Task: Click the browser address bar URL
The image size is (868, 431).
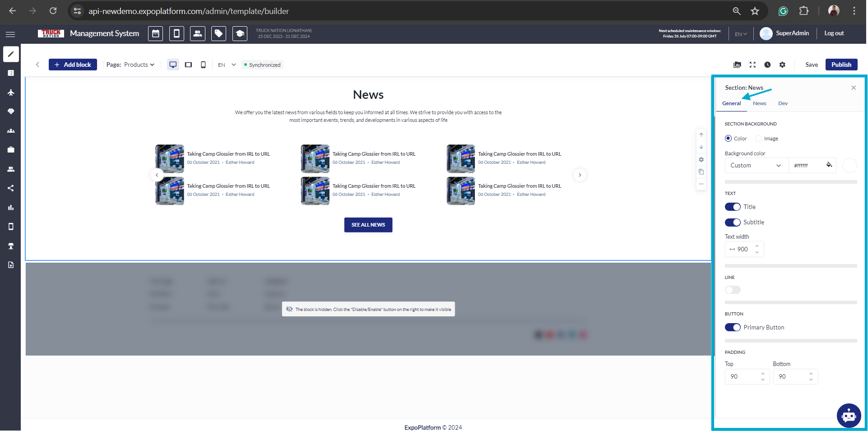Action: pos(189,11)
